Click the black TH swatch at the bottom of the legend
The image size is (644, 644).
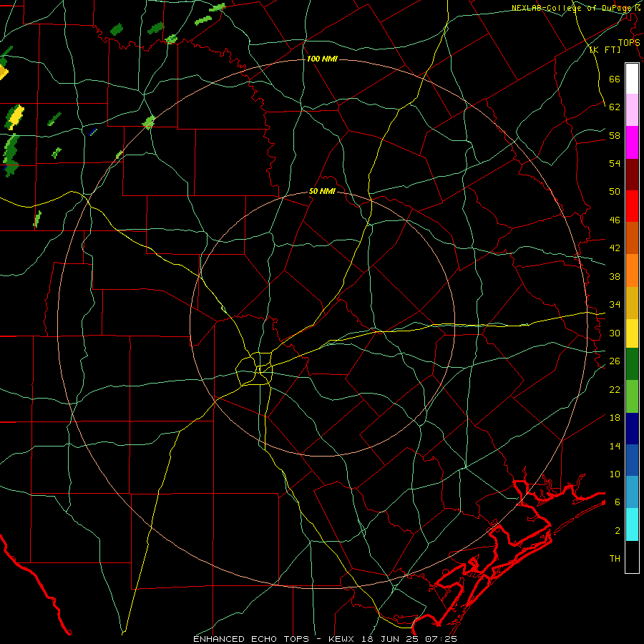(x=632, y=557)
